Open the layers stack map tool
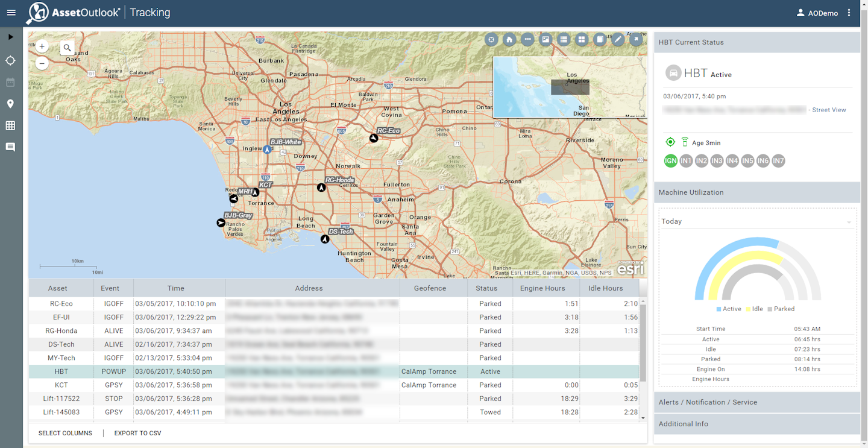 600,40
